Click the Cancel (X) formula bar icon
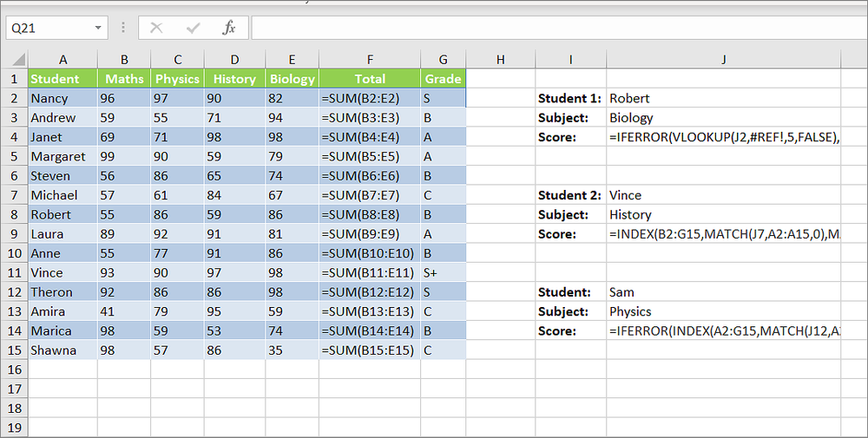 [156, 28]
